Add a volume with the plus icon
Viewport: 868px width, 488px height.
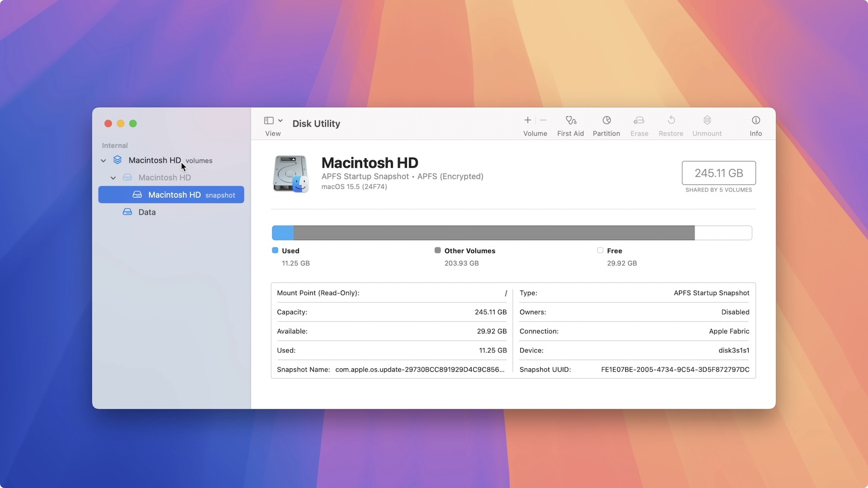pyautogui.click(x=527, y=120)
